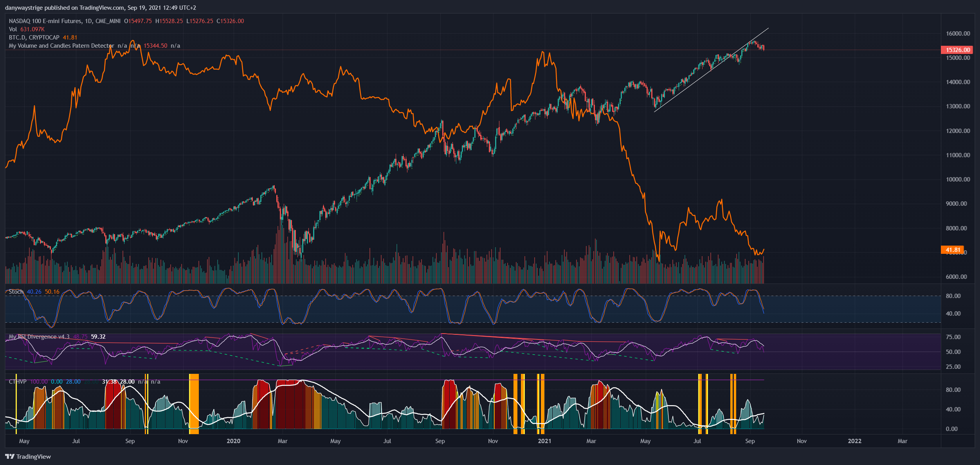The height and width of the screenshot is (465, 980).
Task: Click the 25.00 level on RSI scale
Action: (953, 367)
